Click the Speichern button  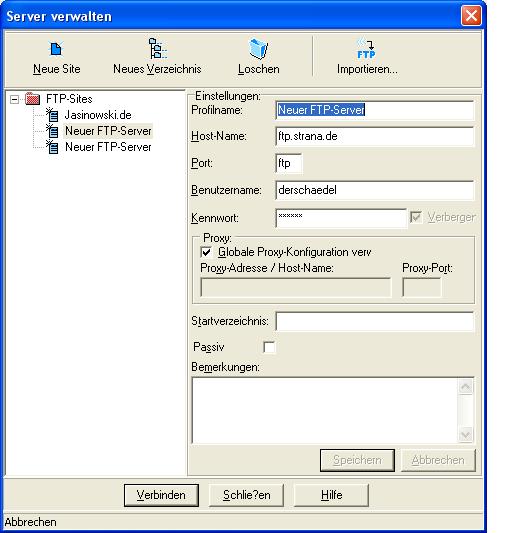pyautogui.click(x=357, y=460)
